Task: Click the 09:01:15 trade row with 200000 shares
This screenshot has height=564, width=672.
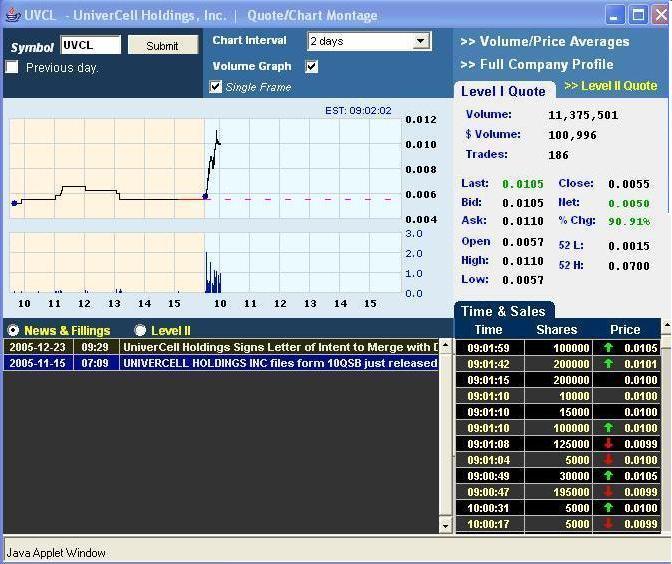Action: 558,380
